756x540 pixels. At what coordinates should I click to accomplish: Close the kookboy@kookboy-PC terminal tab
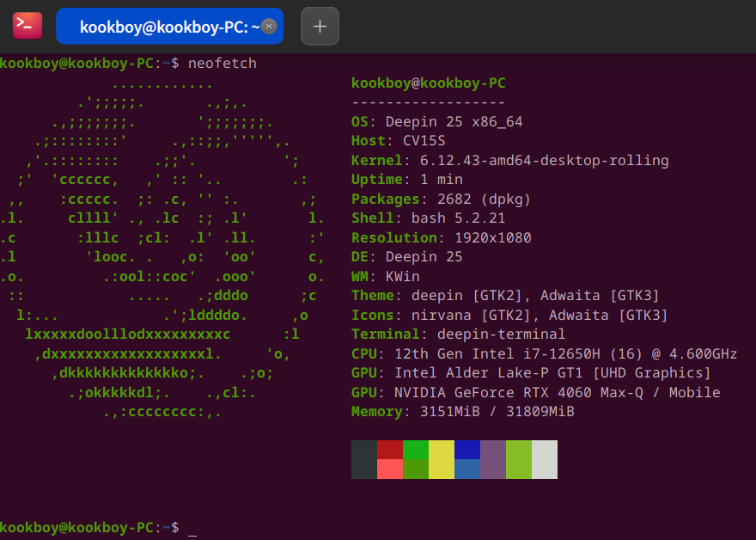269,26
